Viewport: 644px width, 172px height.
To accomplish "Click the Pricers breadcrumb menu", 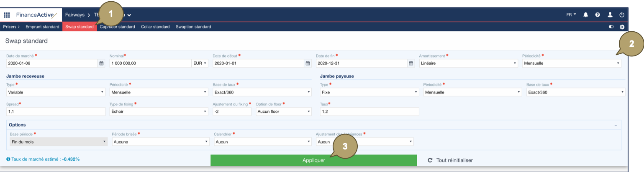I will click(x=11, y=27).
